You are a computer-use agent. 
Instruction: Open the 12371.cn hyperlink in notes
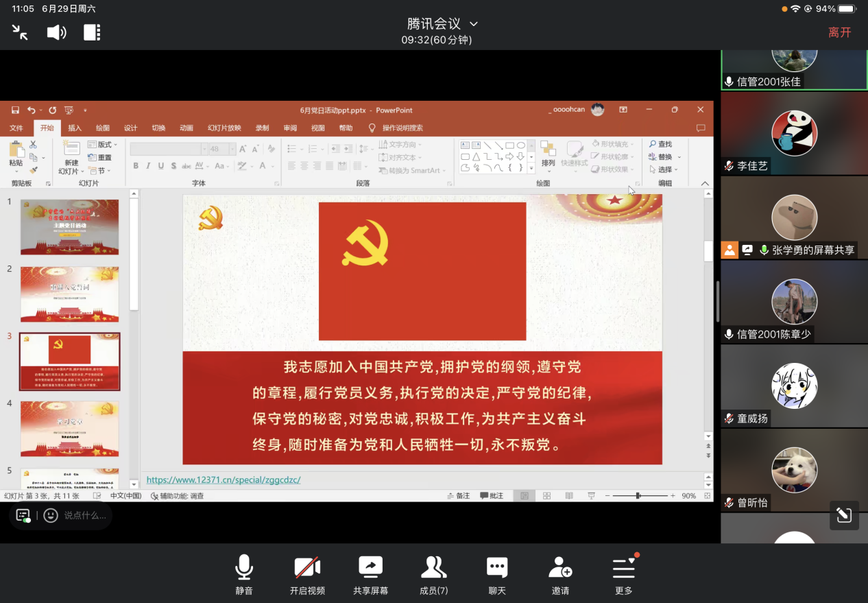(x=224, y=480)
